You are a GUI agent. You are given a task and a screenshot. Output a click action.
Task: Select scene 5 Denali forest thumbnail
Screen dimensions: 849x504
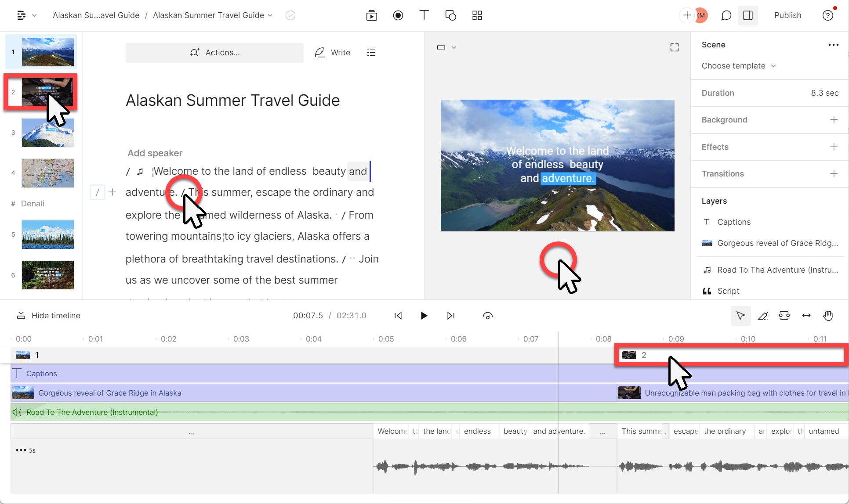point(47,234)
